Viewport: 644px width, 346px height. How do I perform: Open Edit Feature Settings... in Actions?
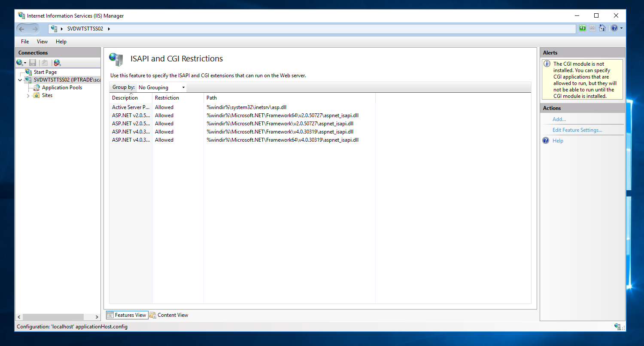tap(577, 130)
